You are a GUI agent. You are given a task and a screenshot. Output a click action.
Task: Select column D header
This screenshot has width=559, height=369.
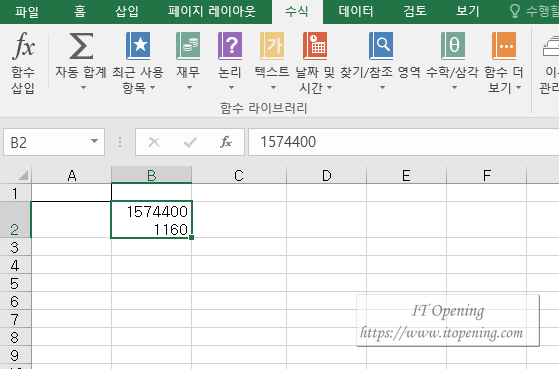(327, 175)
